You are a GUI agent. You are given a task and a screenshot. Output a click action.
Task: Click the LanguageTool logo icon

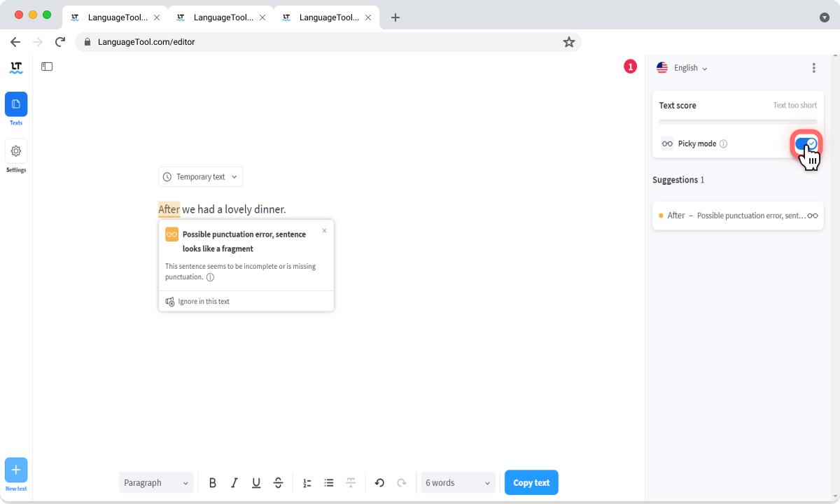(x=16, y=68)
